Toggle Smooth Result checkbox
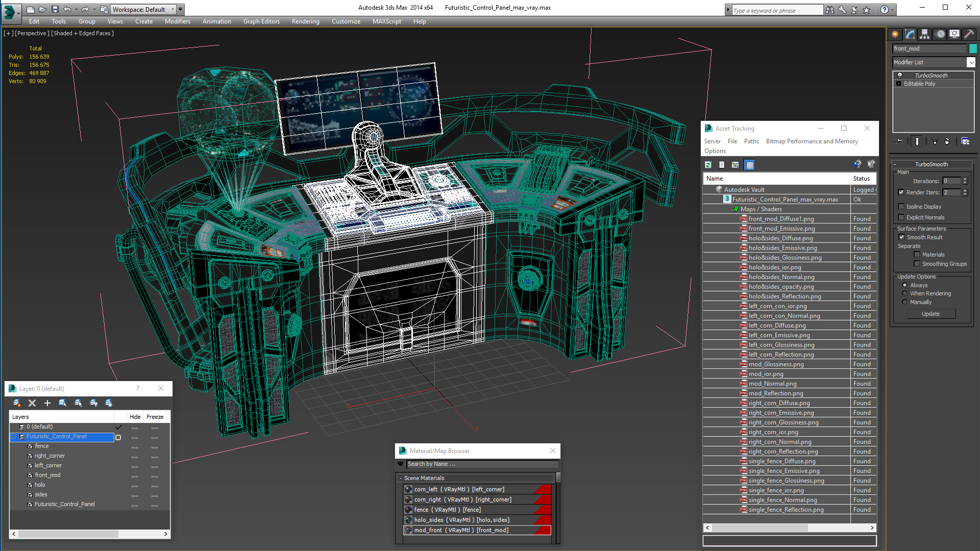This screenshot has height=551, width=980. point(901,237)
